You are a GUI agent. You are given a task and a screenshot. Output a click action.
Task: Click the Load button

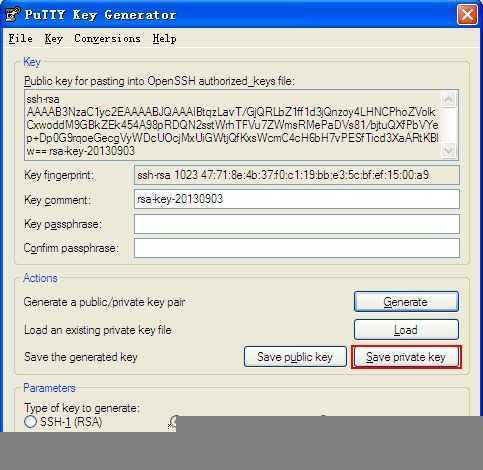[x=406, y=330]
